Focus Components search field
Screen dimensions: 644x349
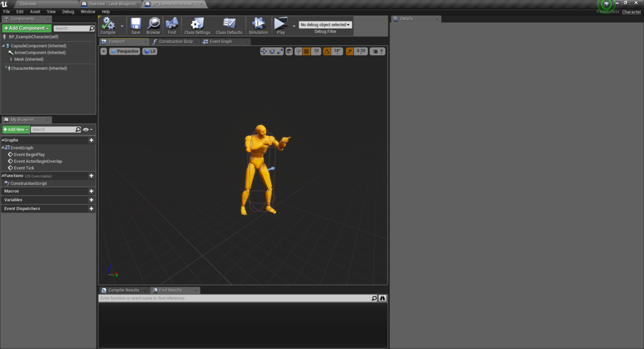[x=74, y=28]
